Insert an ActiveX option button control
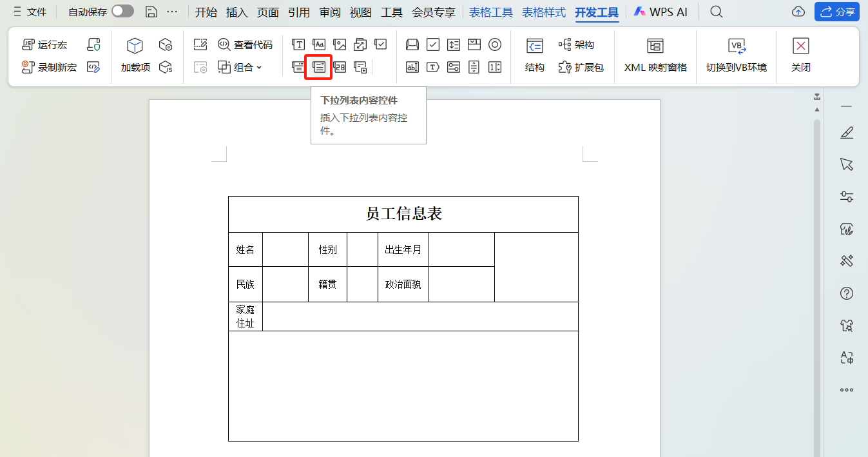Image resolution: width=868 pixels, height=457 pixels. coord(495,44)
